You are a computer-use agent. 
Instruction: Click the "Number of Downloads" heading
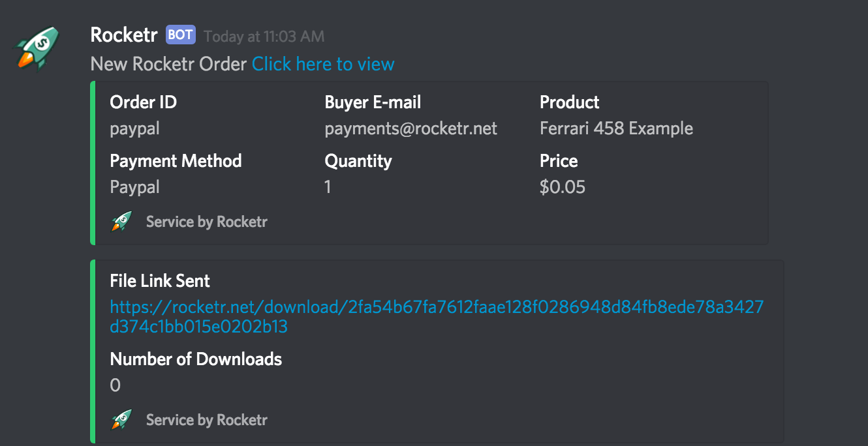point(196,359)
